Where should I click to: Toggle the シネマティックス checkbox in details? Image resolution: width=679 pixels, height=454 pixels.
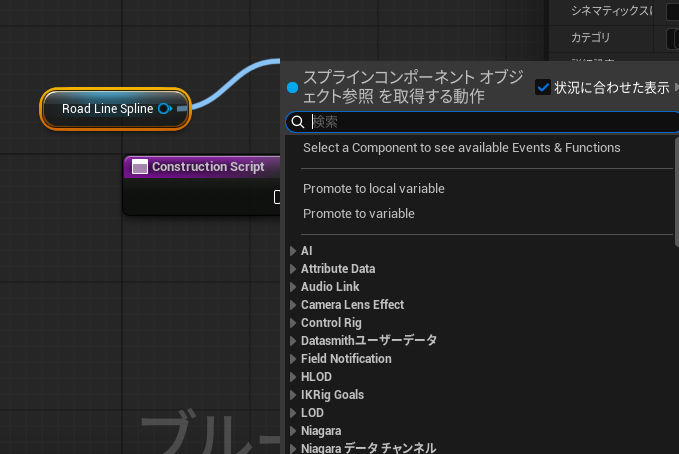pyautogui.click(x=672, y=11)
